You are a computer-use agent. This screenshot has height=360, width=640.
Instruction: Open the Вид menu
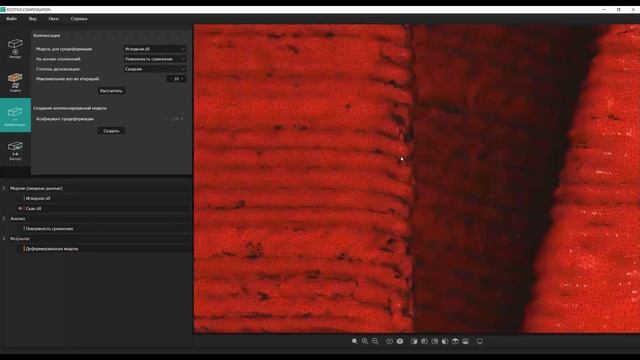(33, 19)
